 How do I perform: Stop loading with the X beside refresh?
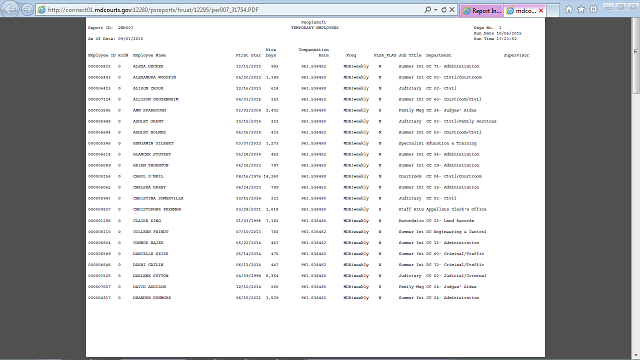452,9
